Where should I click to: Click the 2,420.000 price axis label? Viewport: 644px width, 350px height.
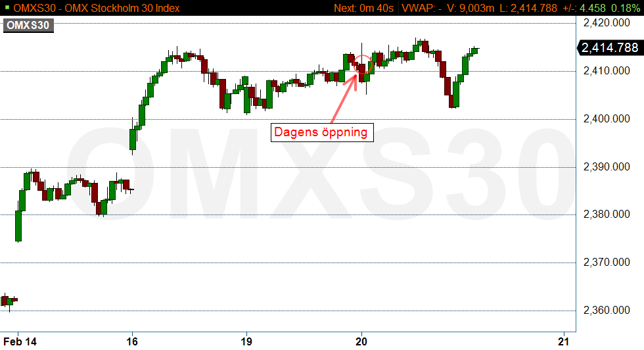click(x=607, y=22)
